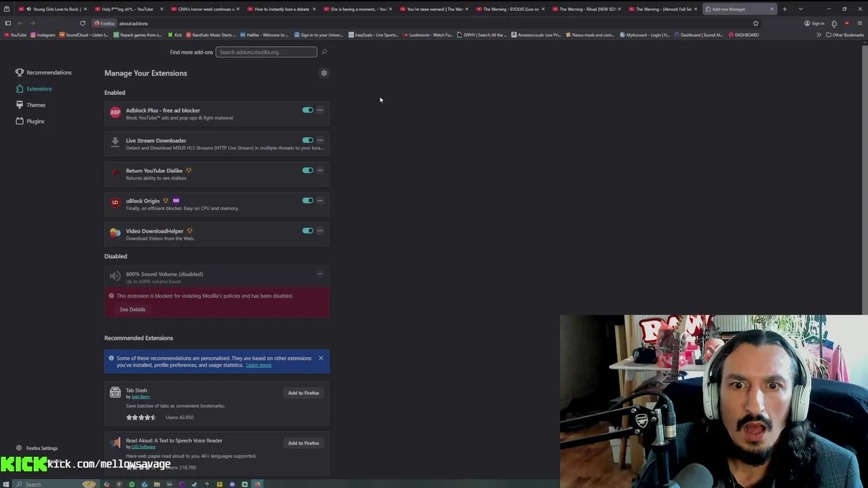Add Read Aloud to Firefox

303,443
